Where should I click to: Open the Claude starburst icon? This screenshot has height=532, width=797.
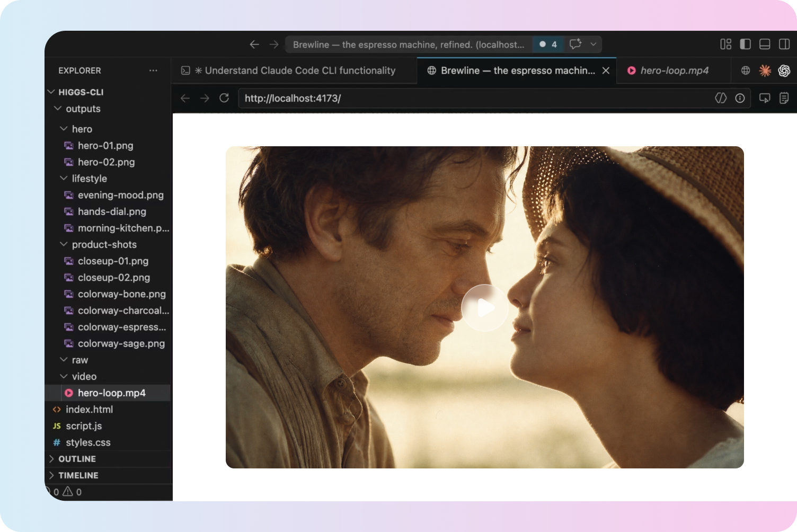[x=765, y=70]
